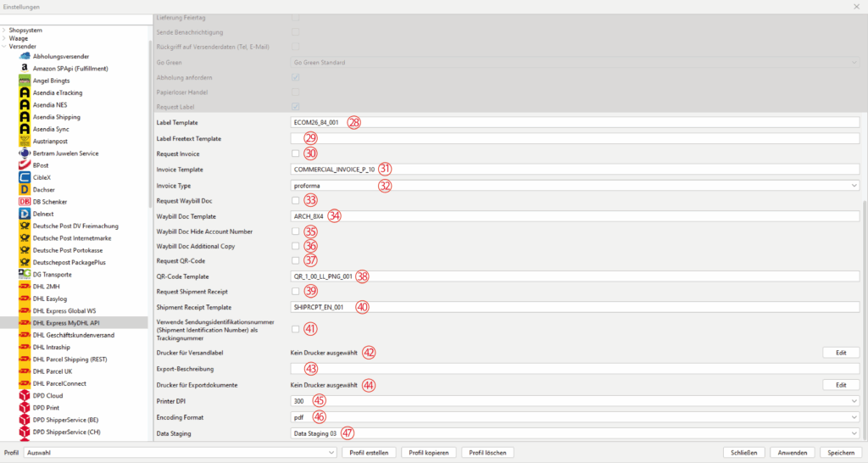
Task: Click the Profil erstellen button
Action: (369, 453)
